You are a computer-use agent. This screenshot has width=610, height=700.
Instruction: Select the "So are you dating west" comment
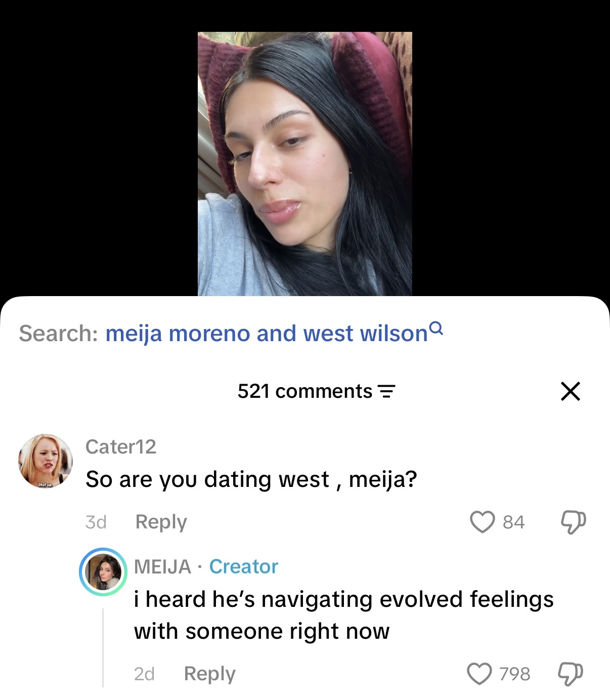(x=251, y=479)
